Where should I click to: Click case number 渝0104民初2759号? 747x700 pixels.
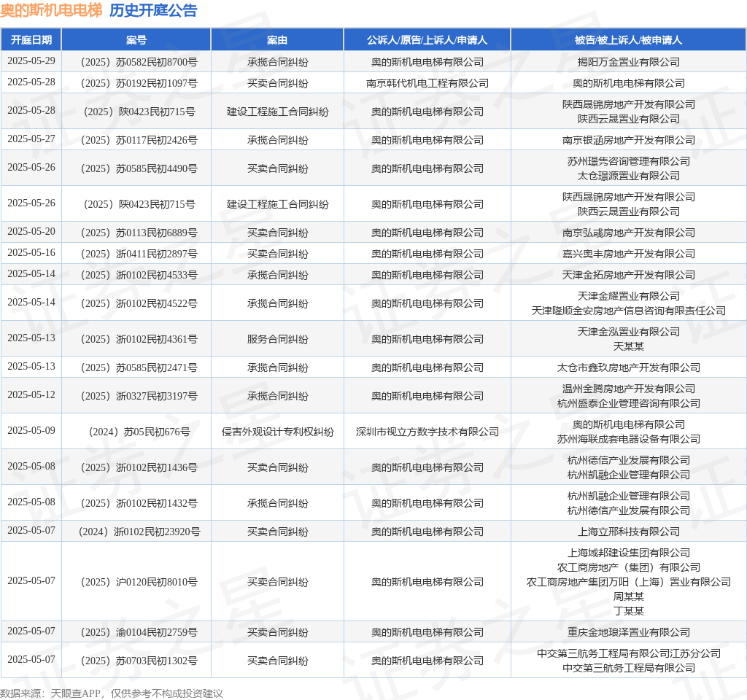click(x=139, y=632)
